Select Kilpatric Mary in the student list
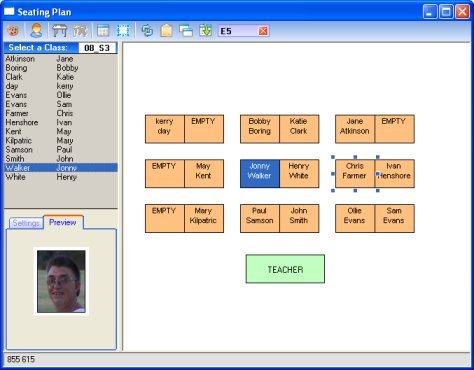This screenshot has height=370, width=474. pos(61,141)
